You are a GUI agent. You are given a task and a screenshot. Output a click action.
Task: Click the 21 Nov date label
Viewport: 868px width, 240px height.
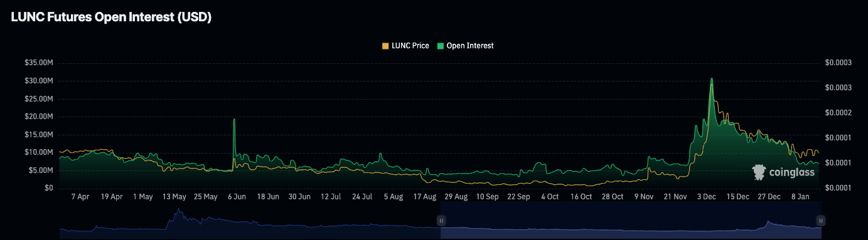675,197
